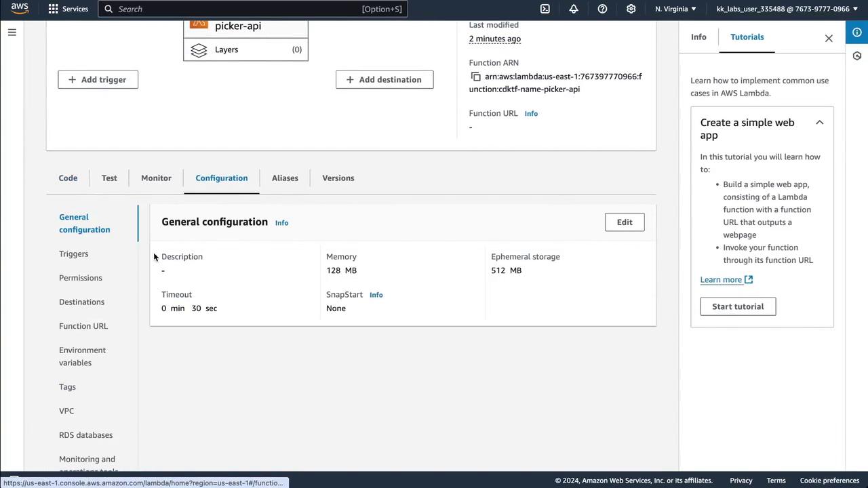Launch the CloudShell terminal icon

coord(545,9)
